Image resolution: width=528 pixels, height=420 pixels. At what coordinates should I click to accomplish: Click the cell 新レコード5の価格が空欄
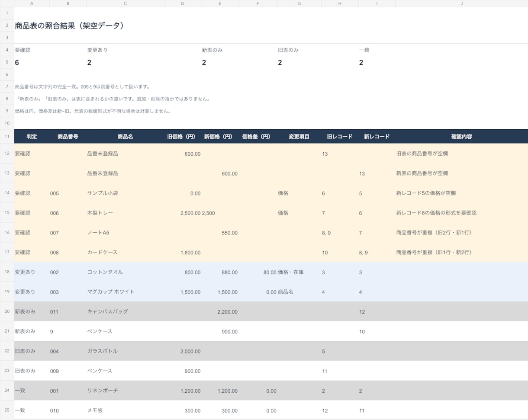(x=461, y=193)
